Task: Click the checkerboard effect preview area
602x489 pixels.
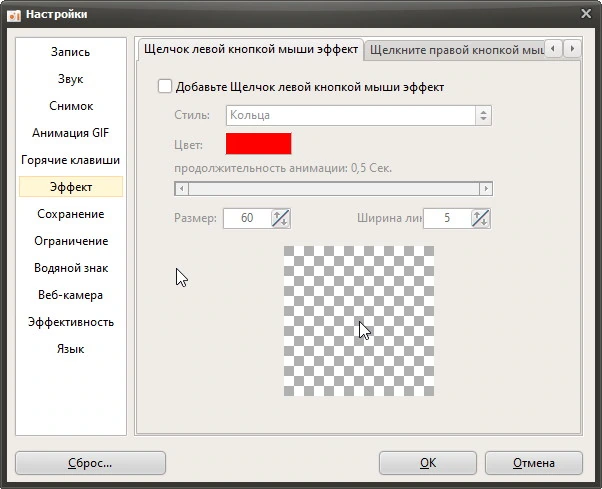Action: point(359,321)
